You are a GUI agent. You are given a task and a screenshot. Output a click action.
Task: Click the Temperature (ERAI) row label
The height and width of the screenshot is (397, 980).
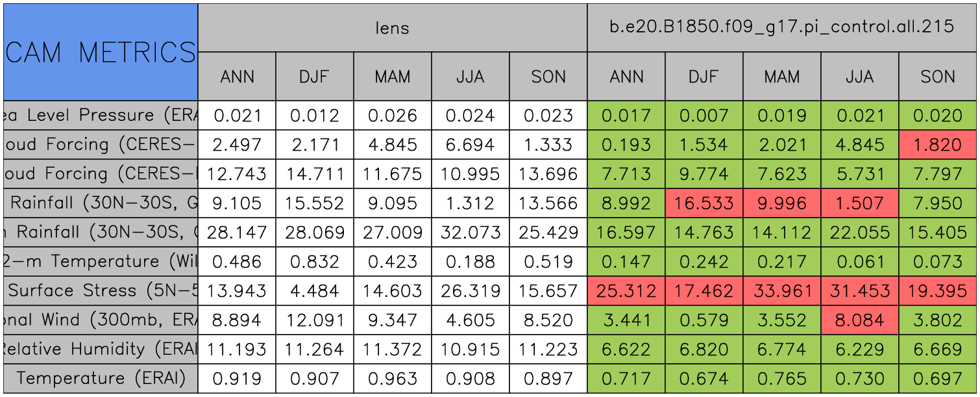click(x=101, y=378)
